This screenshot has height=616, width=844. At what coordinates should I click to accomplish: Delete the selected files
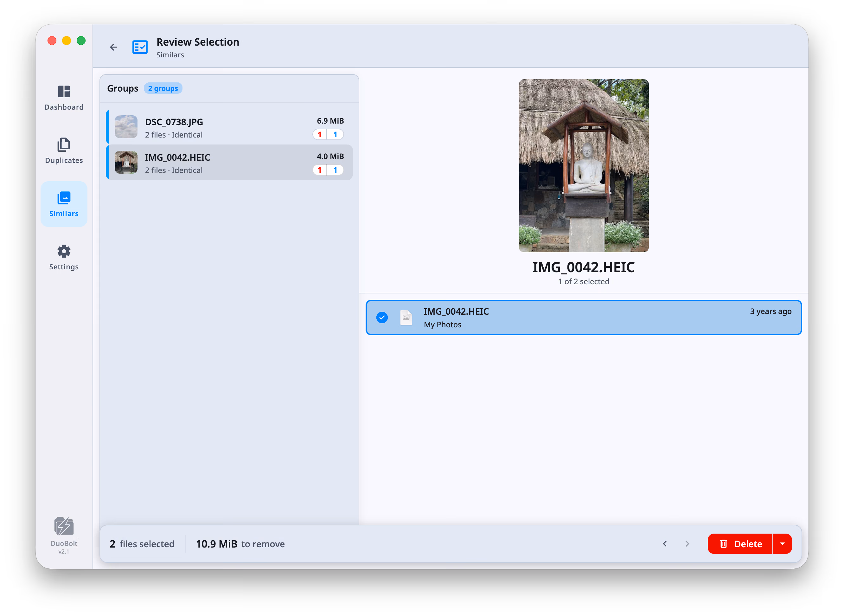[740, 544]
